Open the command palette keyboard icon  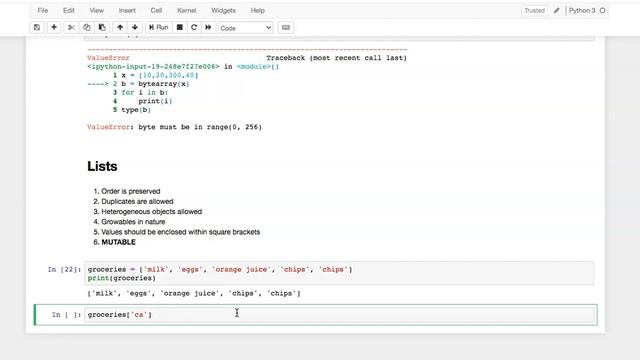pyautogui.click(x=286, y=27)
